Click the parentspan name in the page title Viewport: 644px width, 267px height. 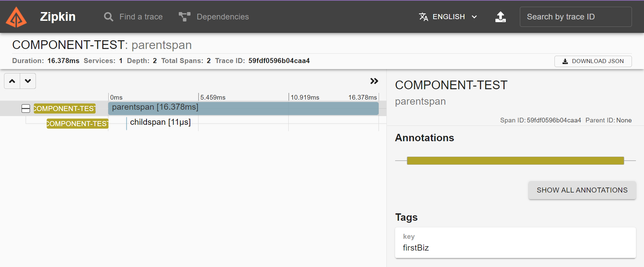[162, 45]
